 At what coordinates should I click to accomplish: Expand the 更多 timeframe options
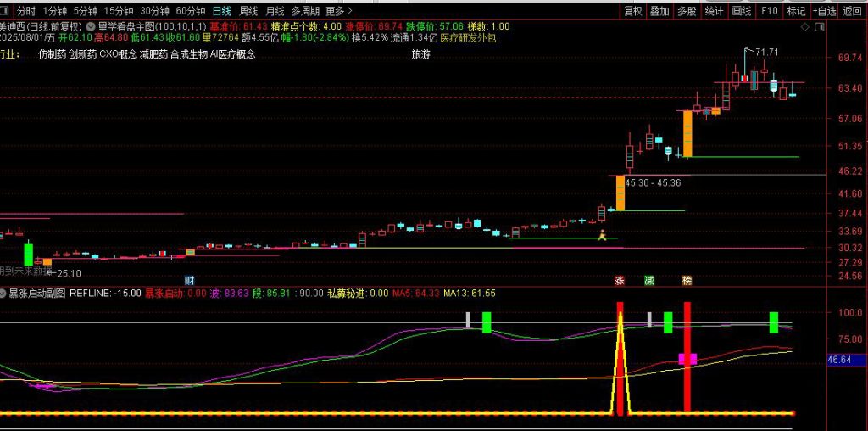click(339, 11)
